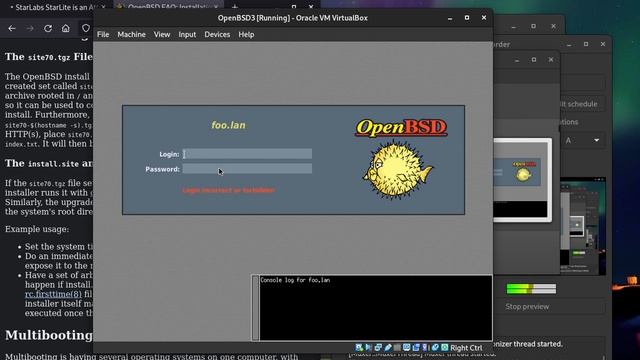Open the Devices menu
640x360 pixels.
point(217,35)
